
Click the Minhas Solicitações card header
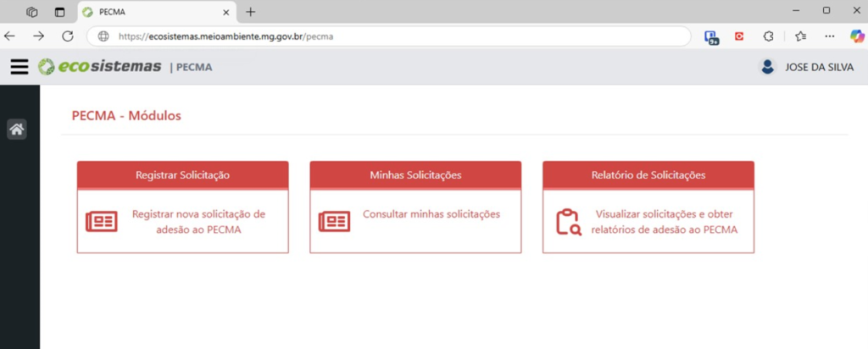(415, 175)
